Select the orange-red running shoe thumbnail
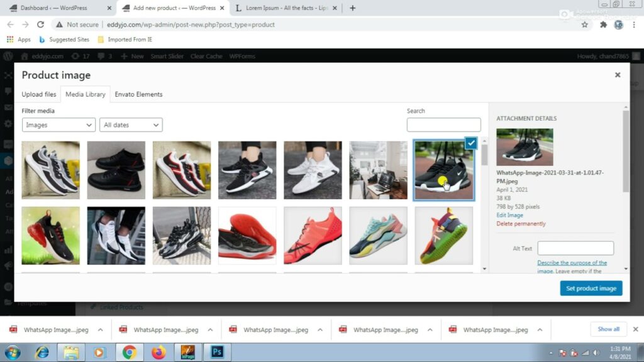644x362 pixels. (313, 236)
